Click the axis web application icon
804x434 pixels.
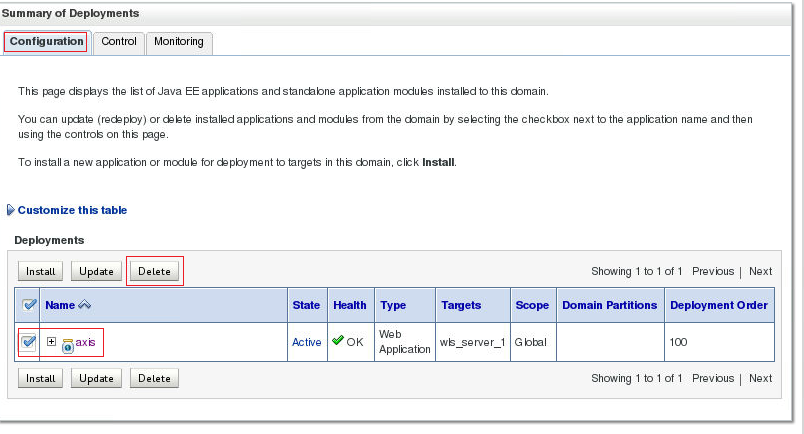click(68, 346)
